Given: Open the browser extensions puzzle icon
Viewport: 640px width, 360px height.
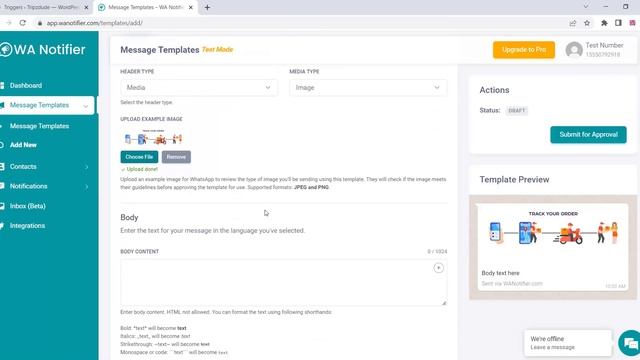Looking at the screenshot, I should (604, 23).
